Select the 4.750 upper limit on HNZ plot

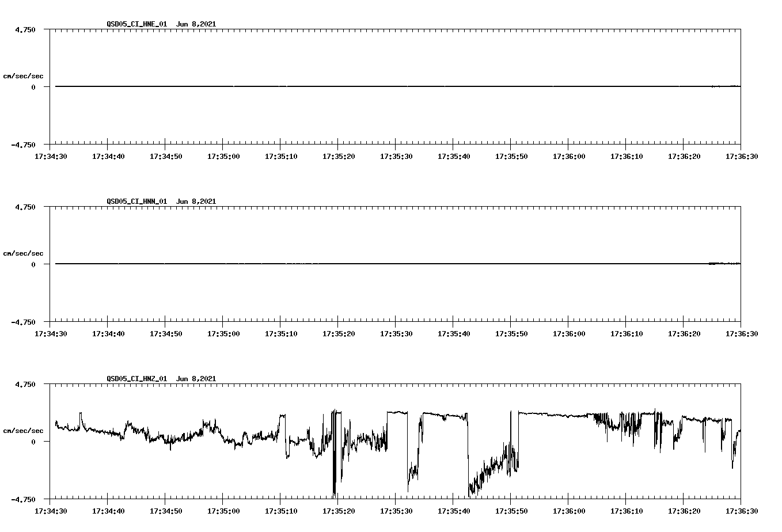point(25,384)
